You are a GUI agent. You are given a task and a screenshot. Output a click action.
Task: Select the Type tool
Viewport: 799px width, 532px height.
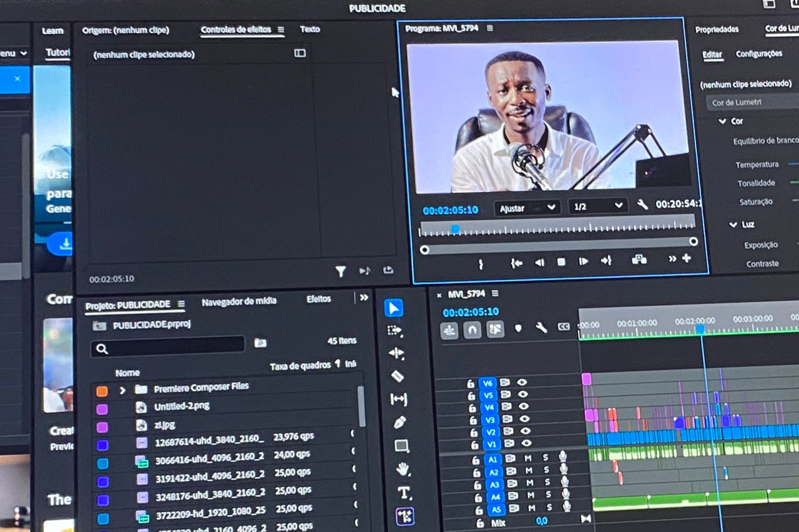tap(404, 493)
